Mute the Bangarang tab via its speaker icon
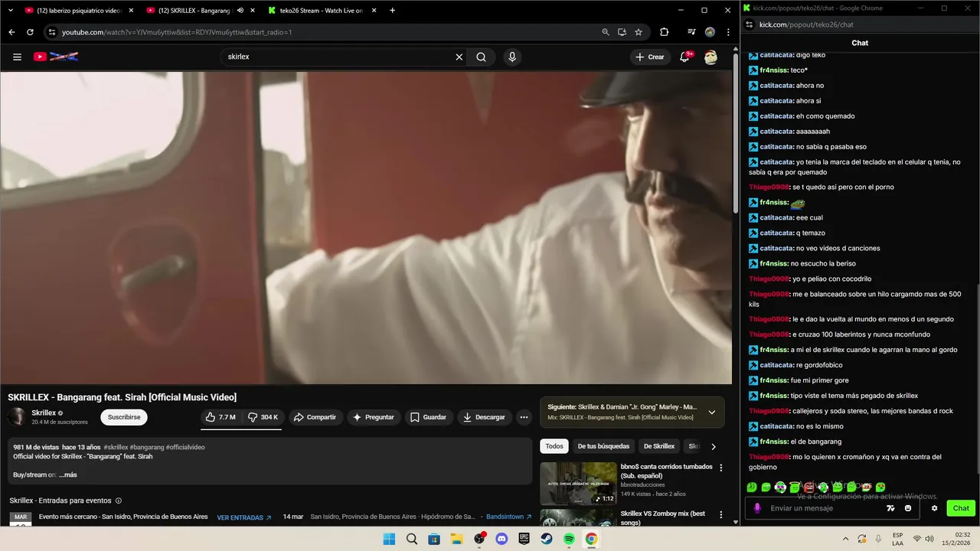 240,10
